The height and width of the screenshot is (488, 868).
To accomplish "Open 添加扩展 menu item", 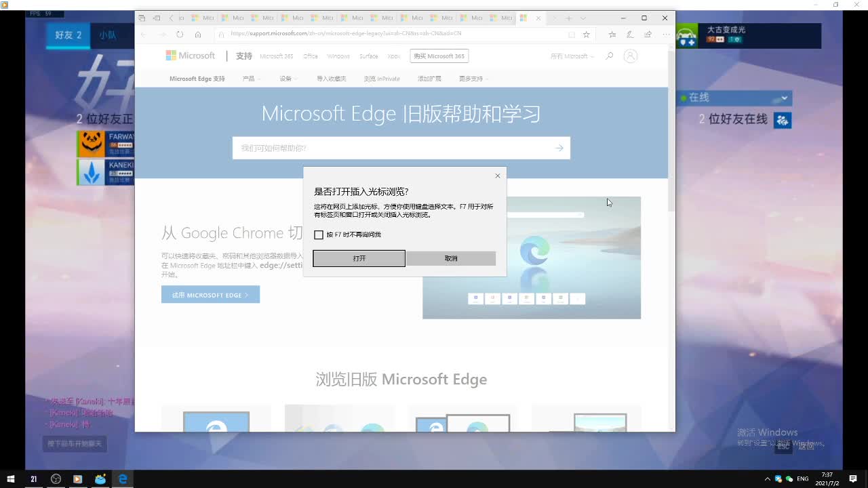I will click(429, 79).
